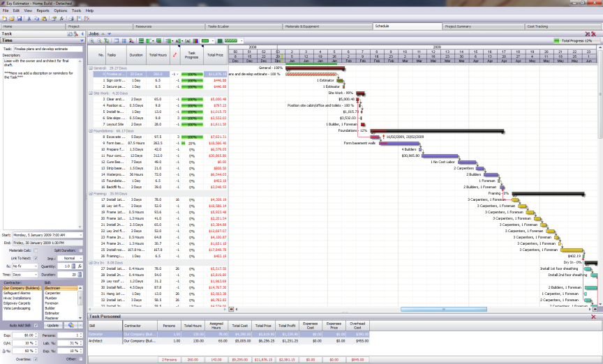The image size is (603, 364).
Task: Click the Task panel person-delete icon
Action: (76, 34)
